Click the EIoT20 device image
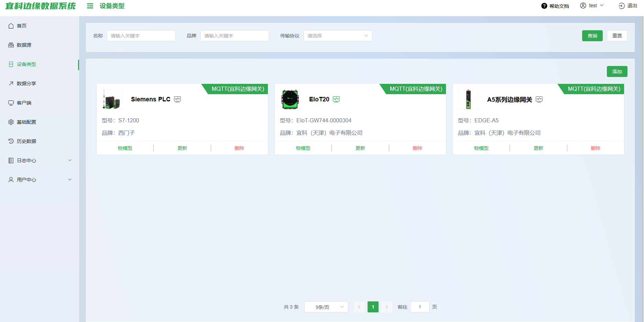 tap(290, 99)
